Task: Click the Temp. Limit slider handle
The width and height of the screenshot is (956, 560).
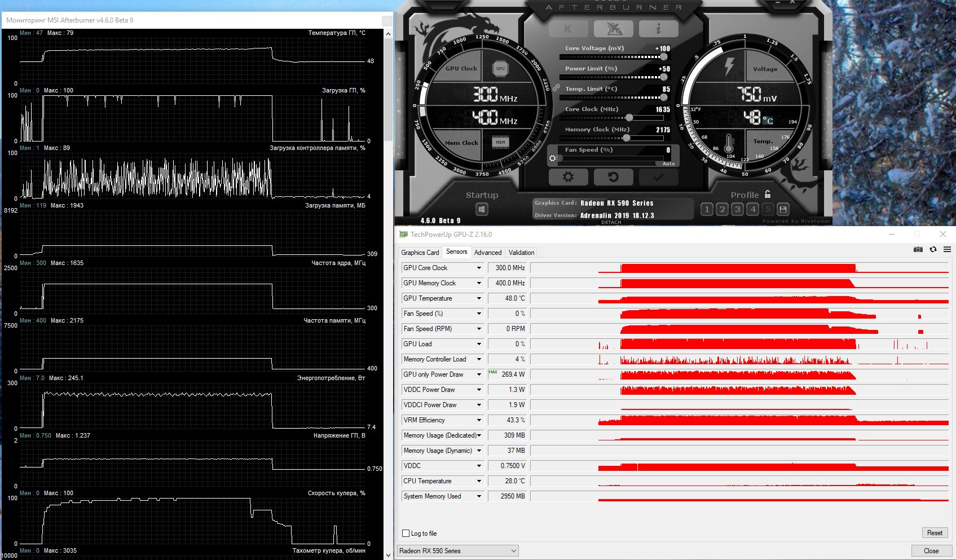Action: pos(664,97)
